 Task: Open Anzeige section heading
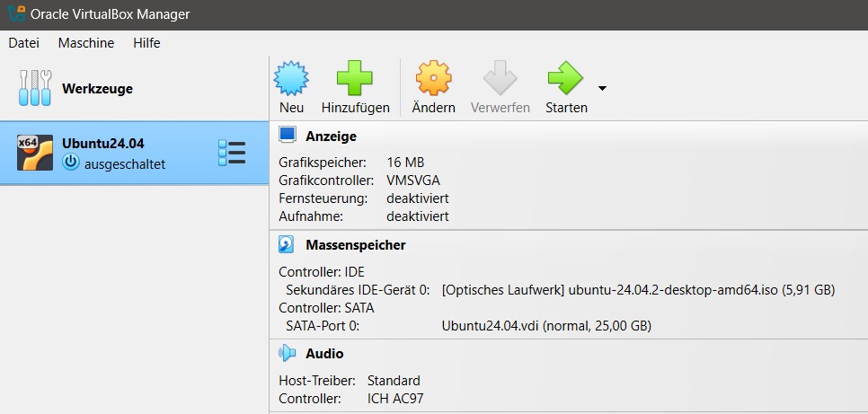tap(331, 137)
